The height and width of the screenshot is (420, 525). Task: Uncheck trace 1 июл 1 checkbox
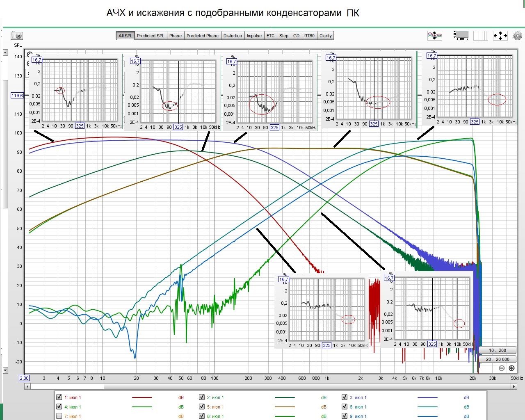(x=59, y=397)
